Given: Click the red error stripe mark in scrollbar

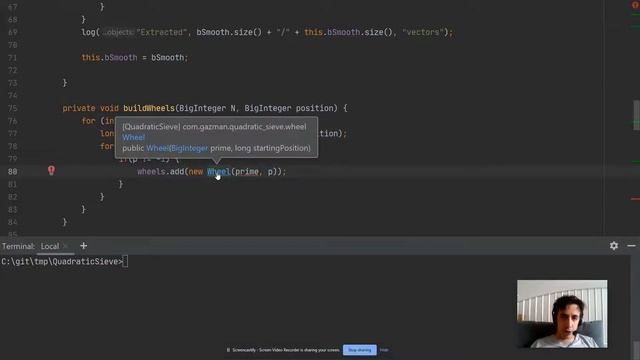Looking at the screenshot, I should point(635,199).
